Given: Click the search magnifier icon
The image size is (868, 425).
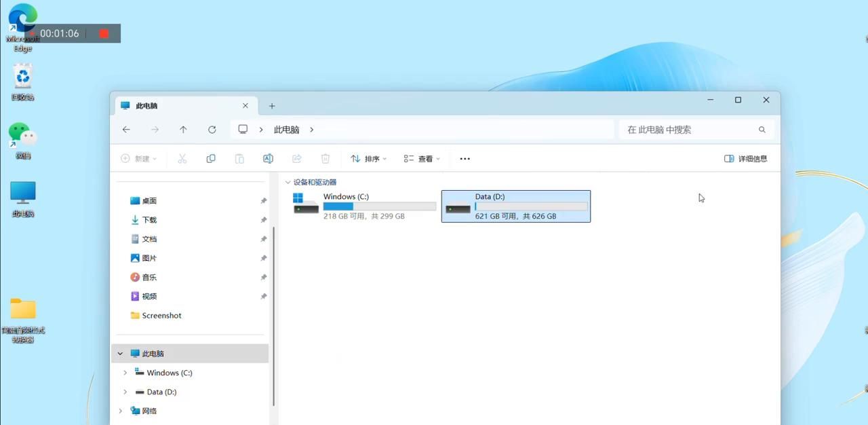Looking at the screenshot, I should (762, 130).
